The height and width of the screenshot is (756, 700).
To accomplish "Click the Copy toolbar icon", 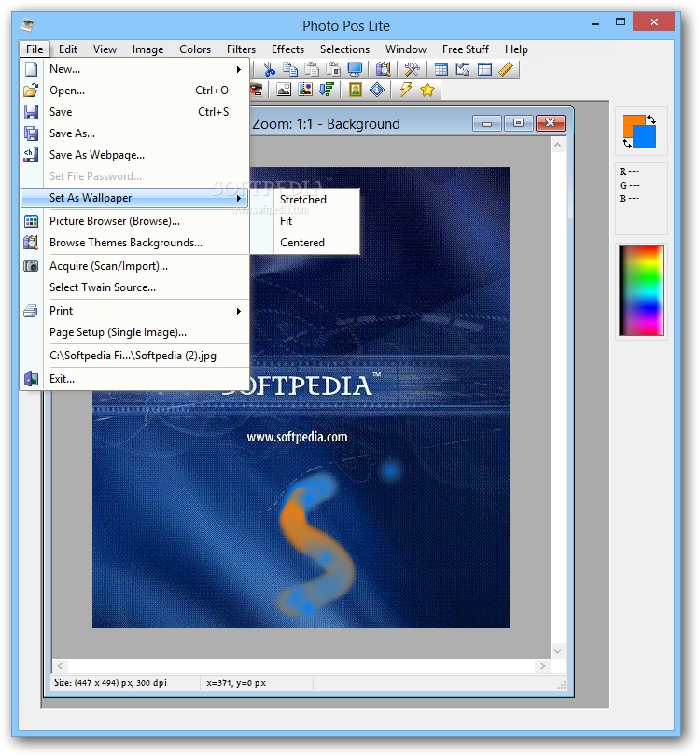I will [x=290, y=69].
